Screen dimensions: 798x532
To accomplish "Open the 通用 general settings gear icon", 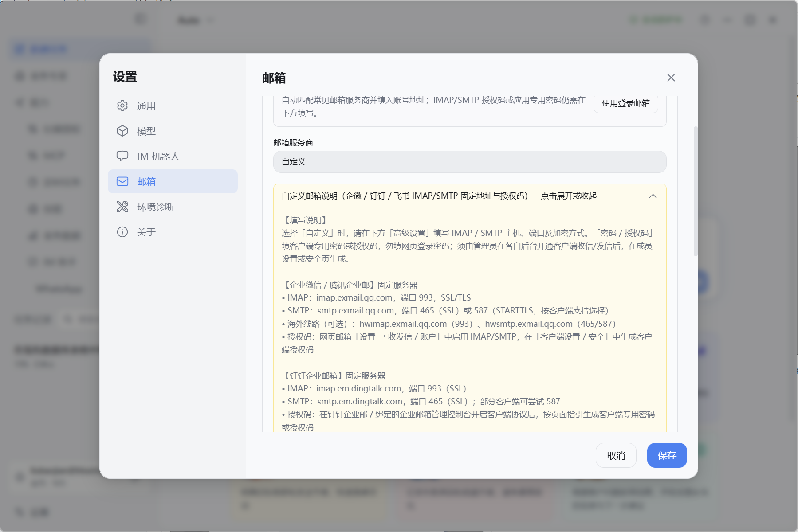I will (122, 106).
